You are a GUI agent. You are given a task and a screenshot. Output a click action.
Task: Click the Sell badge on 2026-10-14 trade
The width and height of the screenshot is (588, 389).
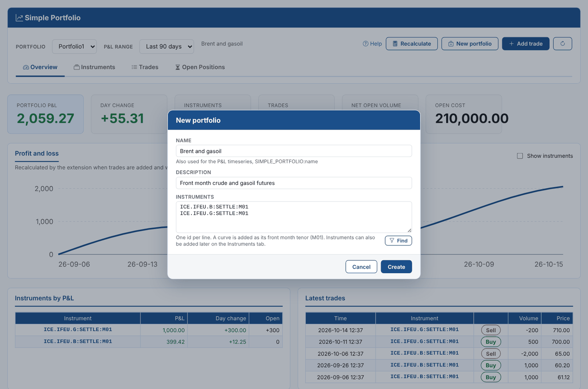(x=491, y=330)
